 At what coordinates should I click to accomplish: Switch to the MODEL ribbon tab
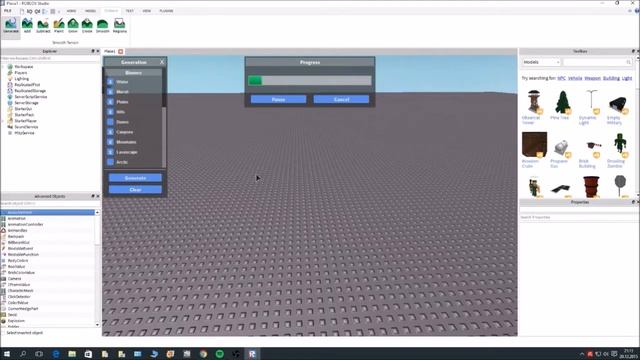click(90, 11)
